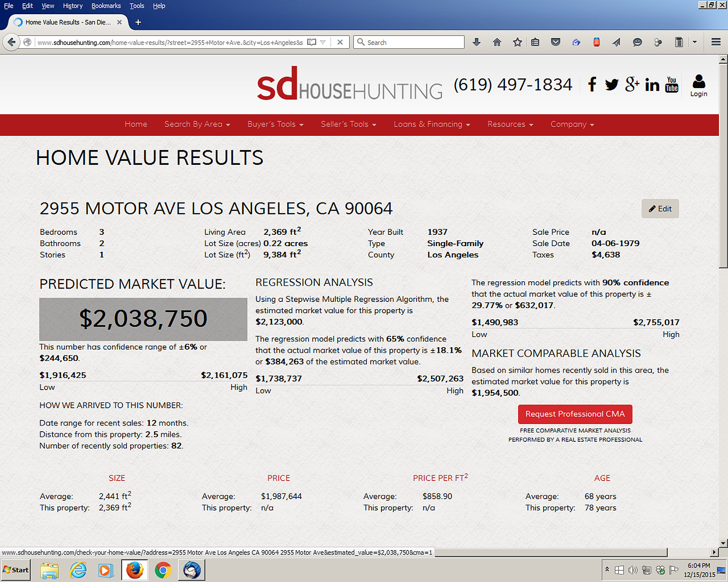The image size is (728, 582).
Task: Click the Request Professional CMA button
Action: pyautogui.click(x=575, y=414)
